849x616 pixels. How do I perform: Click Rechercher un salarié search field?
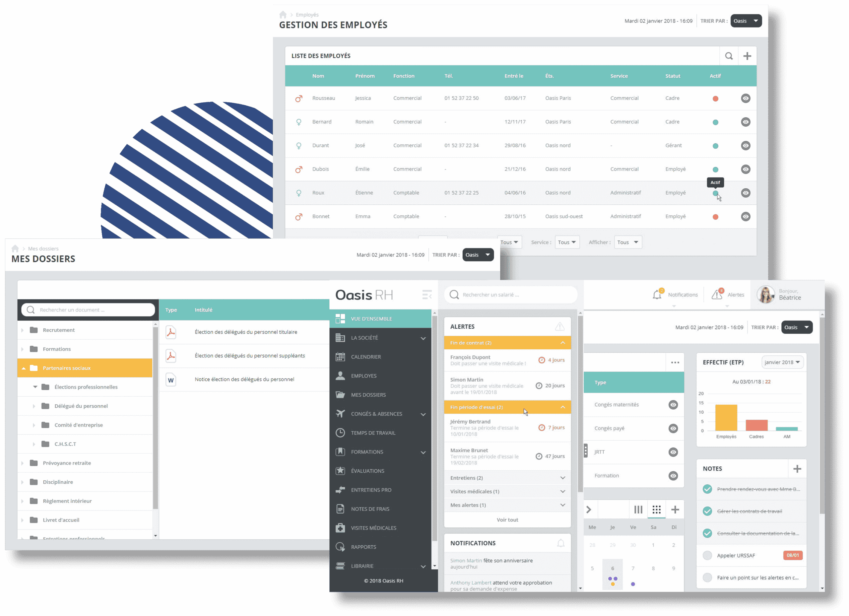pos(511,295)
